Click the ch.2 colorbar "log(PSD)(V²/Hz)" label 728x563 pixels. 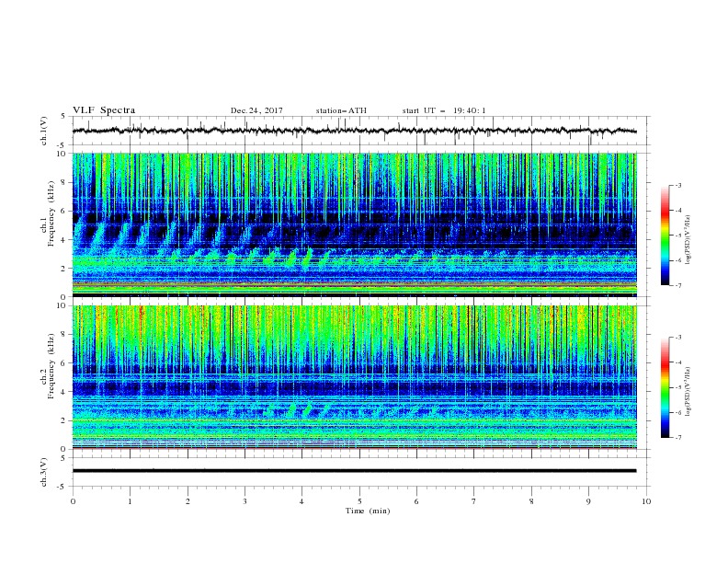(688, 391)
